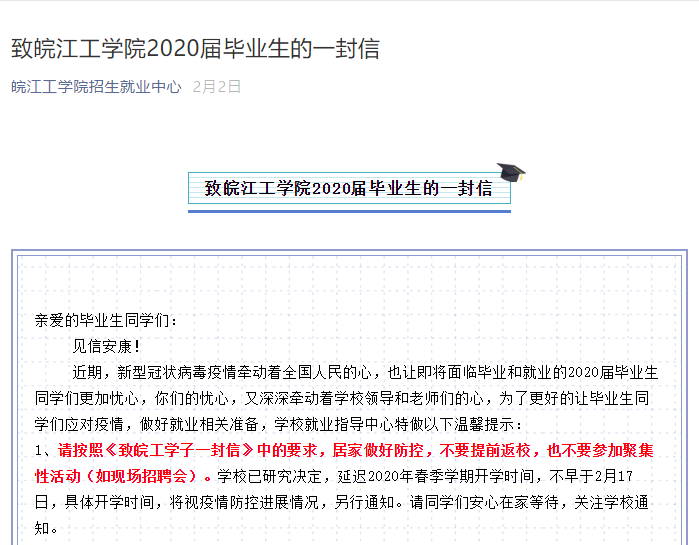This screenshot has height=545, width=699.
Task: Click the 见信安康！ line
Action: tap(107, 347)
